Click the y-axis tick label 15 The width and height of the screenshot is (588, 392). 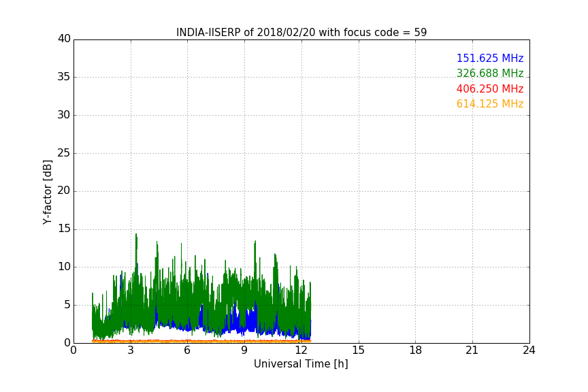click(64, 229)
